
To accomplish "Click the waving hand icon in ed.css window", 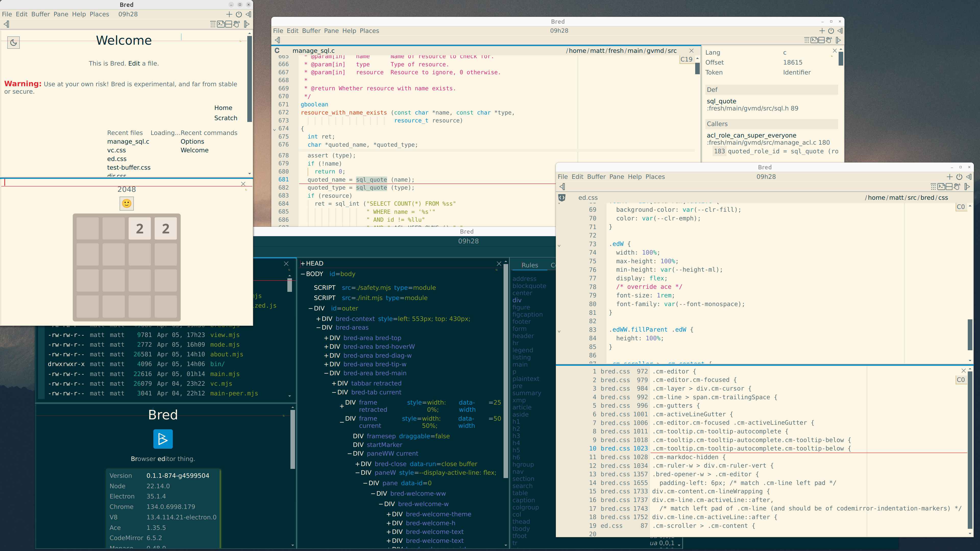I will tap(957, 187).
